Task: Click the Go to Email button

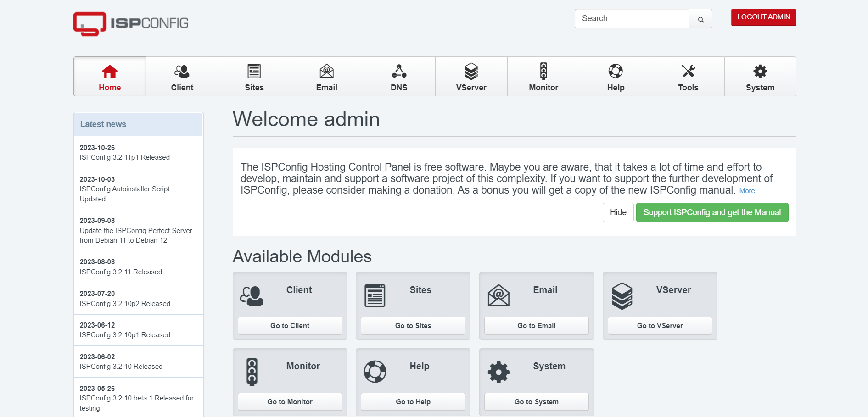Action: 537,326
